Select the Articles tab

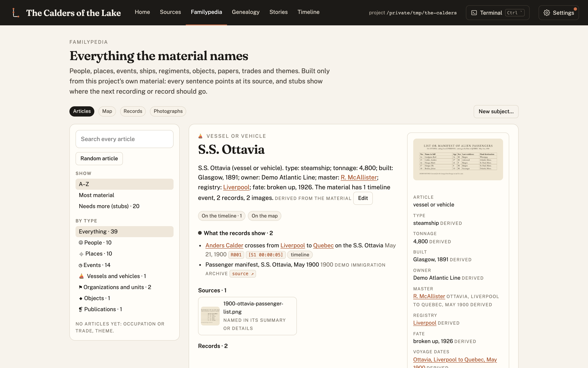pos(82,111)
